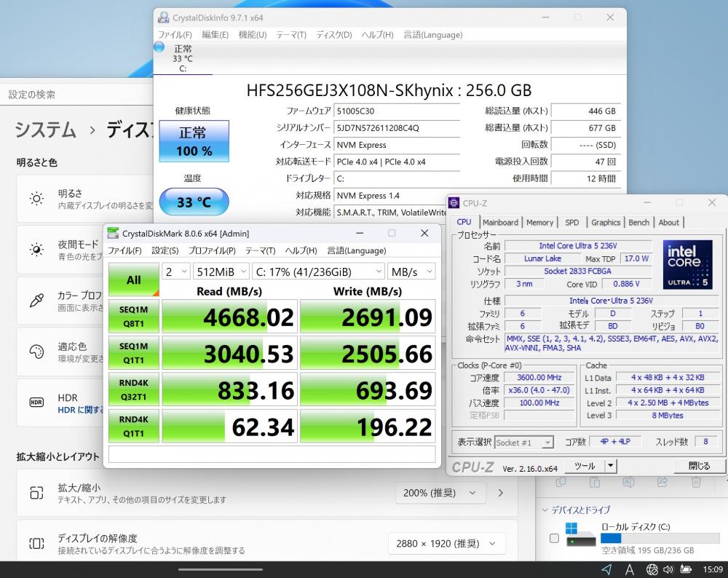Click the Local Disk (C:) drive icon
728x578 pixels.
(581, 537)
